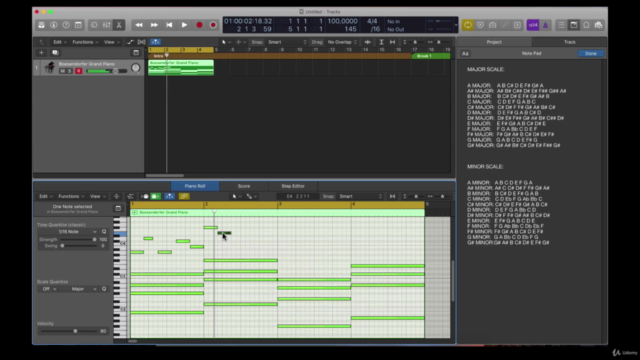Open the Piano Roll Functions menu
The image size is (640, 360).
click(x=71, y=196)
